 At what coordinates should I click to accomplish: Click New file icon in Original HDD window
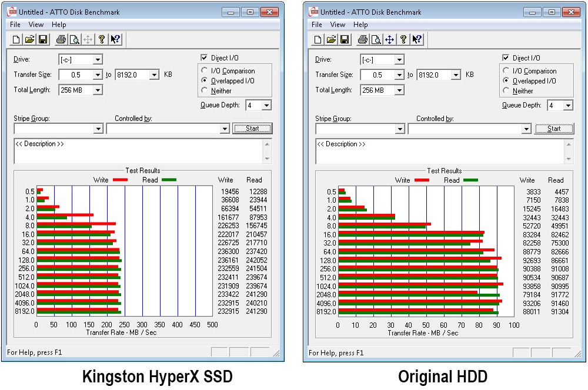(x=318, y=39)
